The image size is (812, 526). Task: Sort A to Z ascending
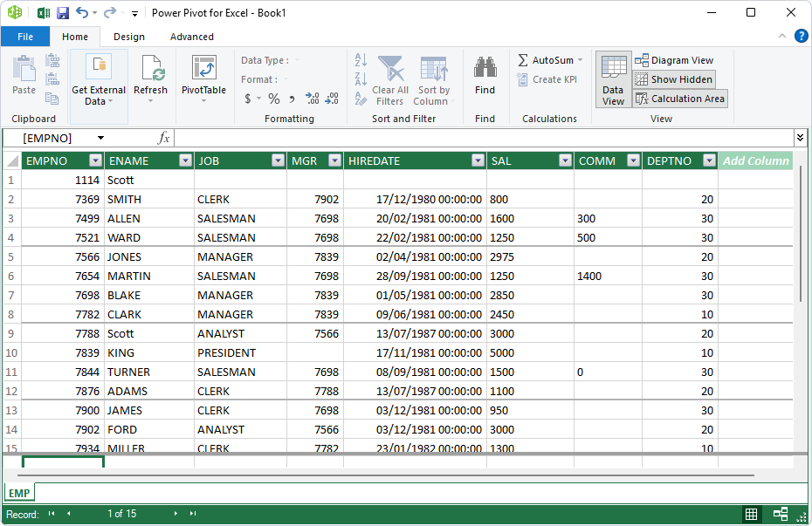(x=361, y=60)
